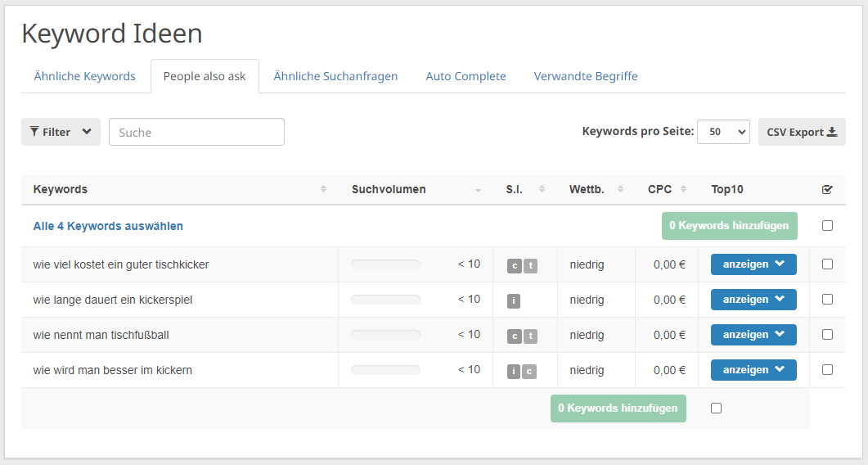Expand 'anzeigen' Top10 for 'wie nennt man tischfußball'
Viewport: 868px width, 465px height.
753,335
